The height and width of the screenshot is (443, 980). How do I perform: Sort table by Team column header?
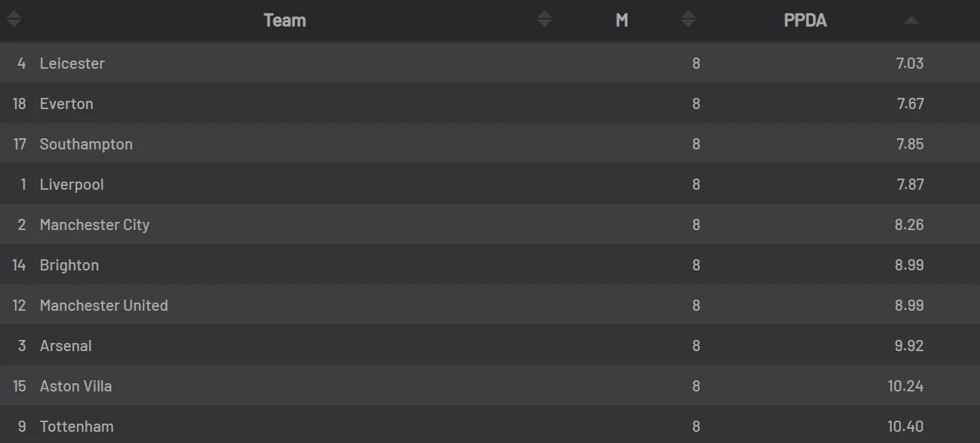[285, 20]
